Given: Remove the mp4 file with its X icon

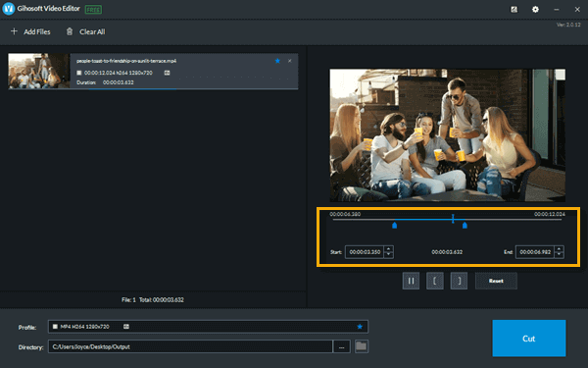Looking at the screenshot, I should (x=289, y=61).
